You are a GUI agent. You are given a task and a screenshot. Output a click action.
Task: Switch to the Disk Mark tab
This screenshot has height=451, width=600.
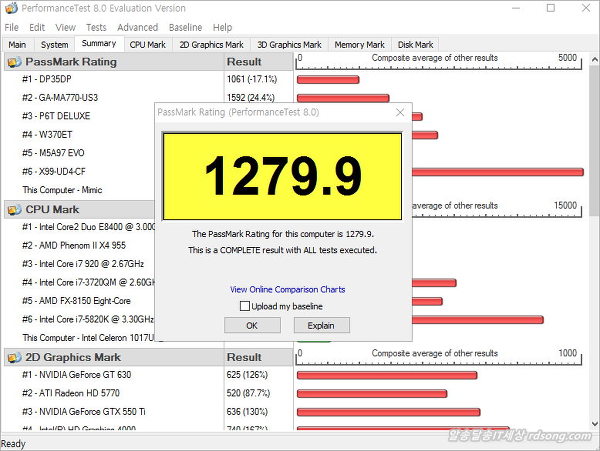[415, 45]
